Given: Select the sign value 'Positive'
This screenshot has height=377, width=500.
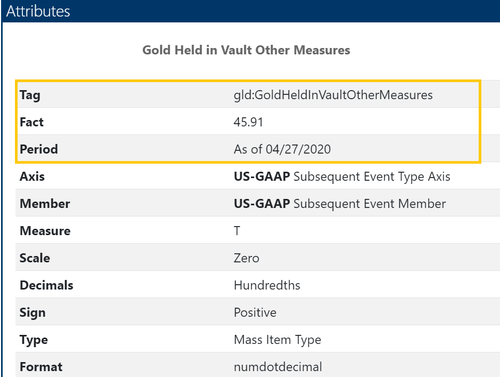Looking at the screenshot, I should coord(255,312).
